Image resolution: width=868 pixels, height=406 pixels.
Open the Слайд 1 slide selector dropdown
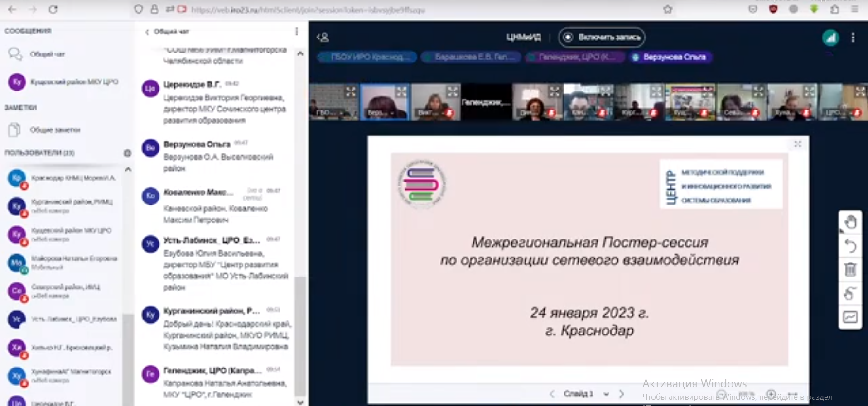coord(606,394)
